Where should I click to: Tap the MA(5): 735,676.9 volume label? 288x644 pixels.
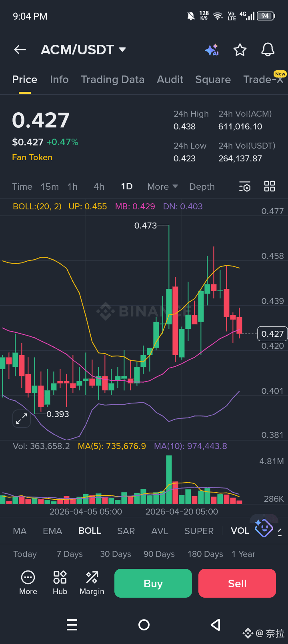pos(112,446)
